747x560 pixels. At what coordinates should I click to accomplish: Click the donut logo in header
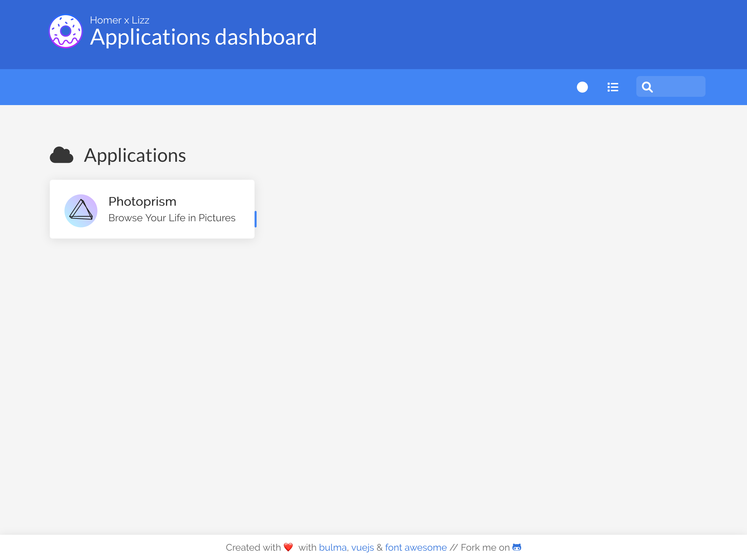tap(65, 31)
